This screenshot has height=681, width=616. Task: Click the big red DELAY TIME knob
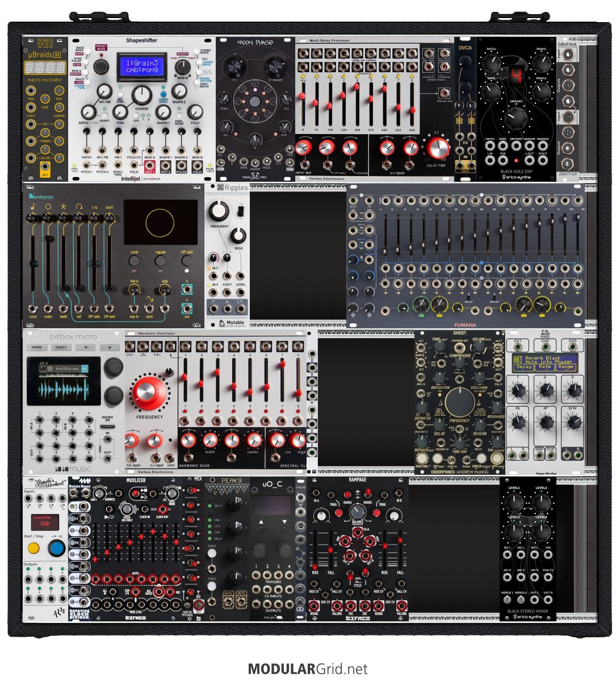click(438, 148)
